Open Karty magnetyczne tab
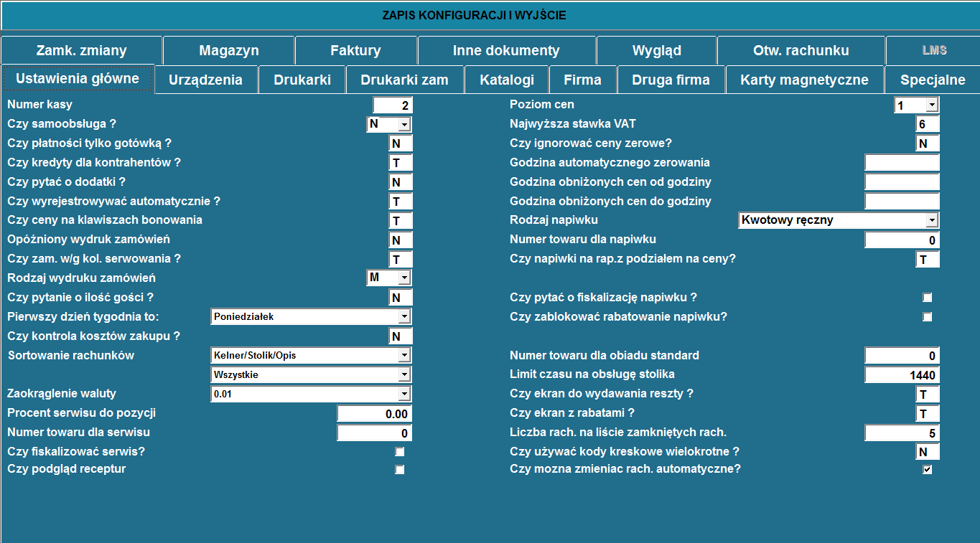This screenshot has width=980, height=543. [804, 80]
